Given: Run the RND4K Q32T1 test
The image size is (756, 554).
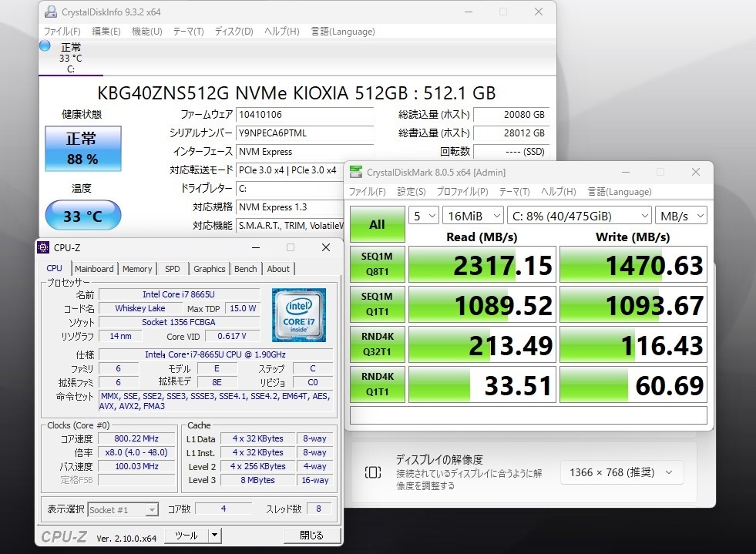Looking at the screenshot, I should pyautogui.click(x=377, y=344).
